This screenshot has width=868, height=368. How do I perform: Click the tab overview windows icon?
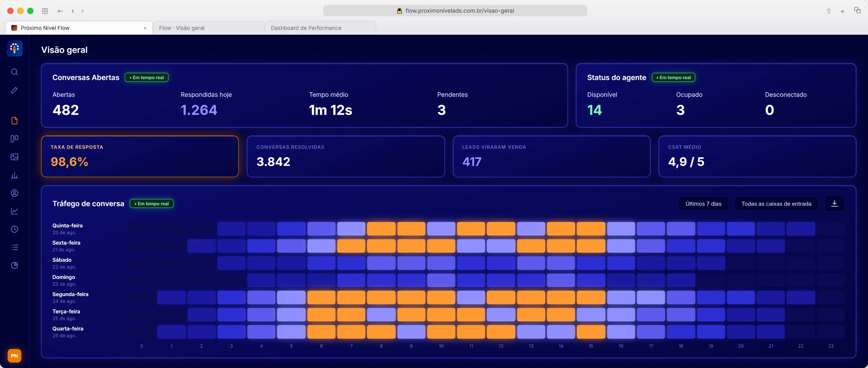(x=857, y=10)
